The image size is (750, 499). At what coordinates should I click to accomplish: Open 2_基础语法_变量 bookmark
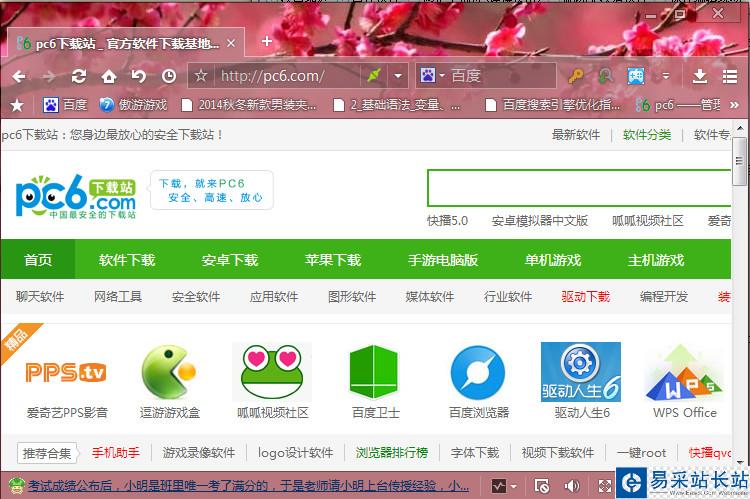point(397,105)
